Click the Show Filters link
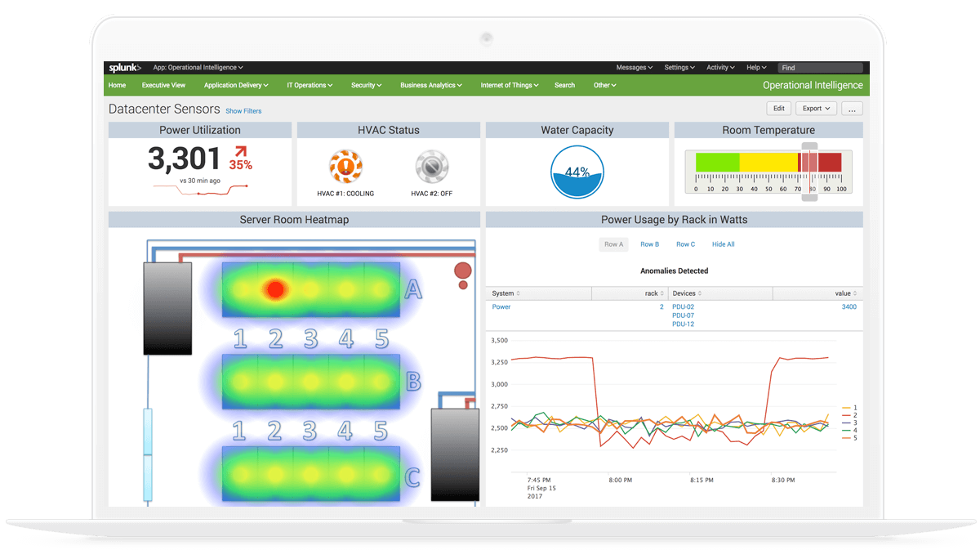 click(x=243, y=111)
